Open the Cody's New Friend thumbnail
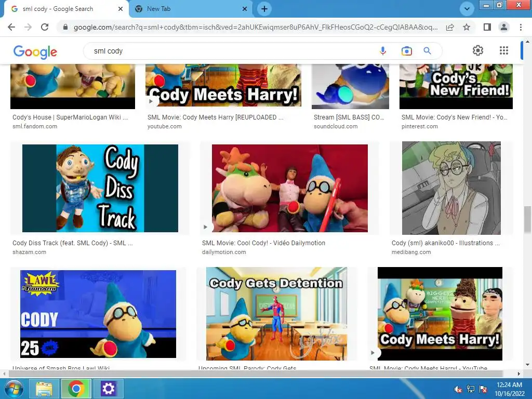The height and width of the screenshot is (399, 532). coord(456,86)
